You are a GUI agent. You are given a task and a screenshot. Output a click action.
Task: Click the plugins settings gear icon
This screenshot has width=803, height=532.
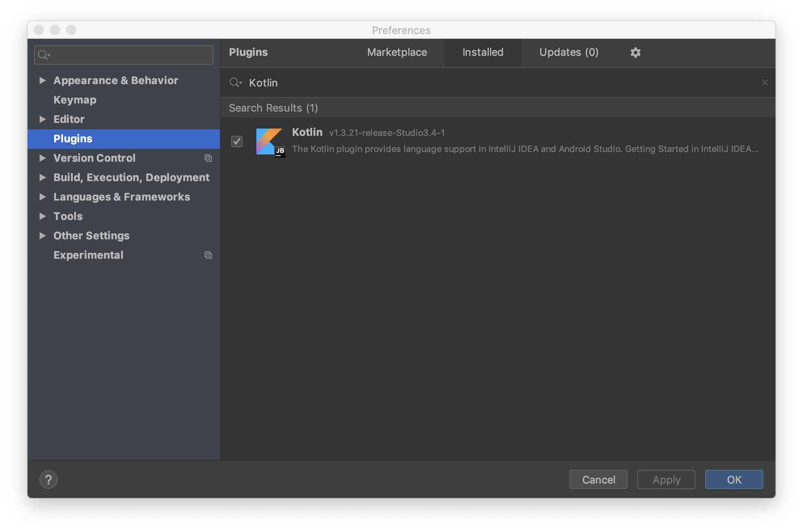tap(635, 53)
